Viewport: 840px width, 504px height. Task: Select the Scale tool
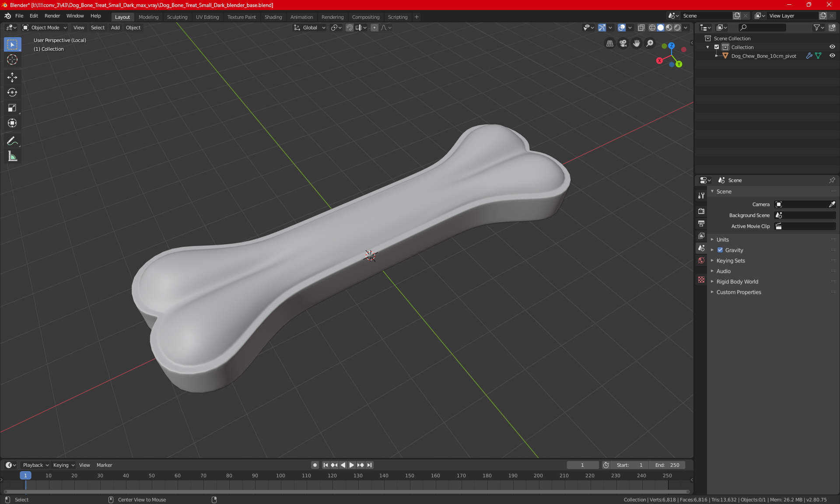[12, 108]
